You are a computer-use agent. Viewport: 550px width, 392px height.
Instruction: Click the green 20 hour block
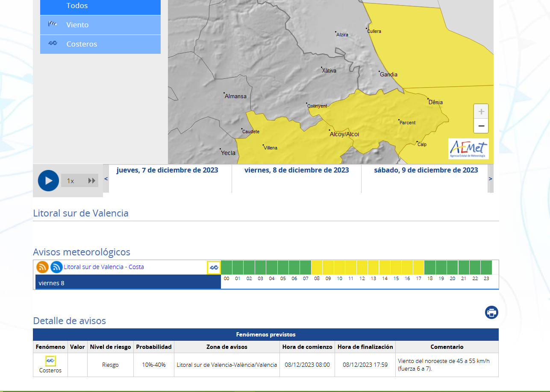(452, 267)
